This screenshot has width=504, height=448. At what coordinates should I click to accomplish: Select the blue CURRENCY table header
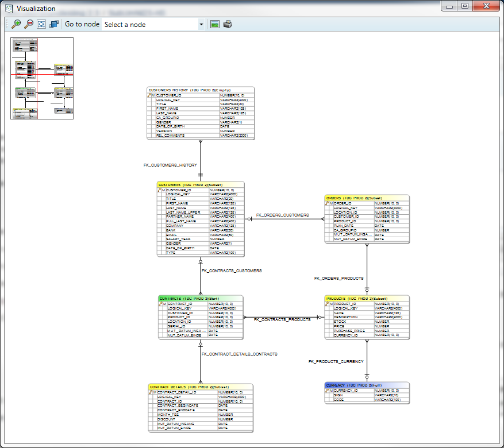[367, 385]
